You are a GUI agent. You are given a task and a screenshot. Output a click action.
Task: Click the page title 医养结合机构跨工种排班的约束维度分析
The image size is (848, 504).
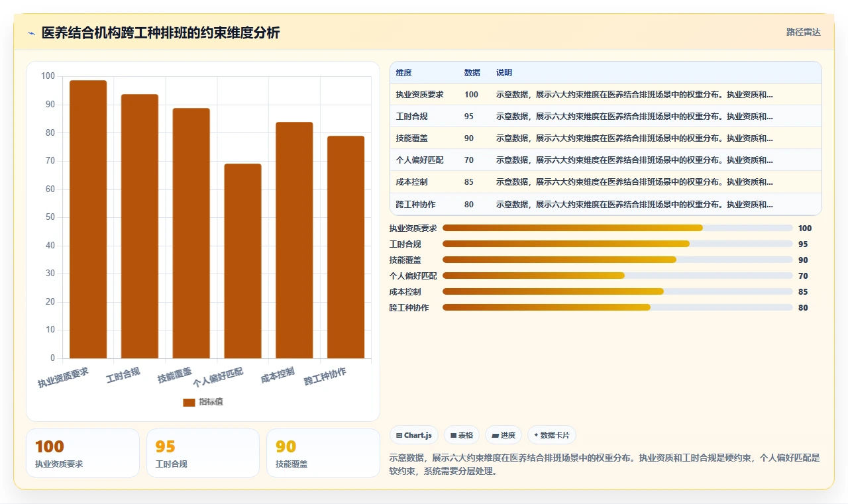tap(160, 32)
